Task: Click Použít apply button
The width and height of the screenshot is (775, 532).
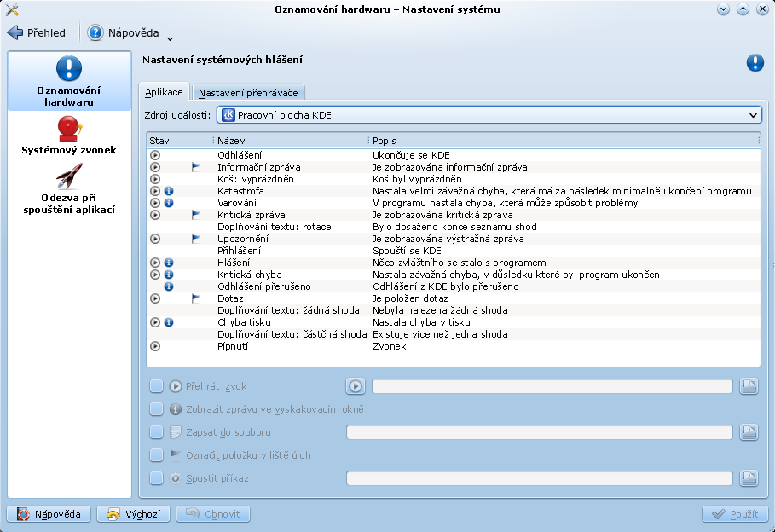Action: 735,514
